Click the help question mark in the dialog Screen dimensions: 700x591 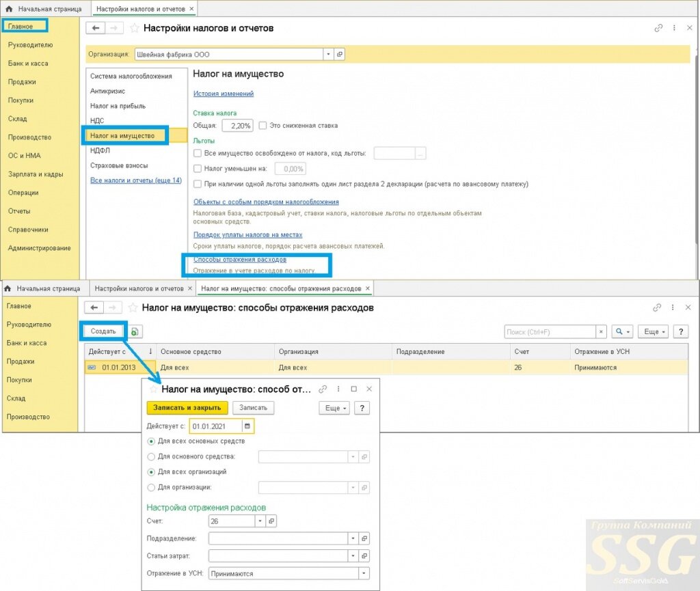click(362, 408)
